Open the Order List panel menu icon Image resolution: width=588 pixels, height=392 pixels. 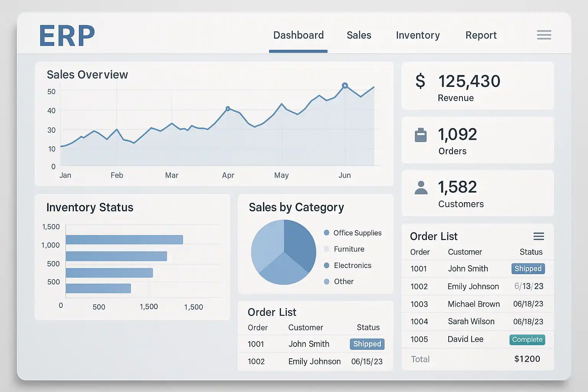tap(539, 236)
